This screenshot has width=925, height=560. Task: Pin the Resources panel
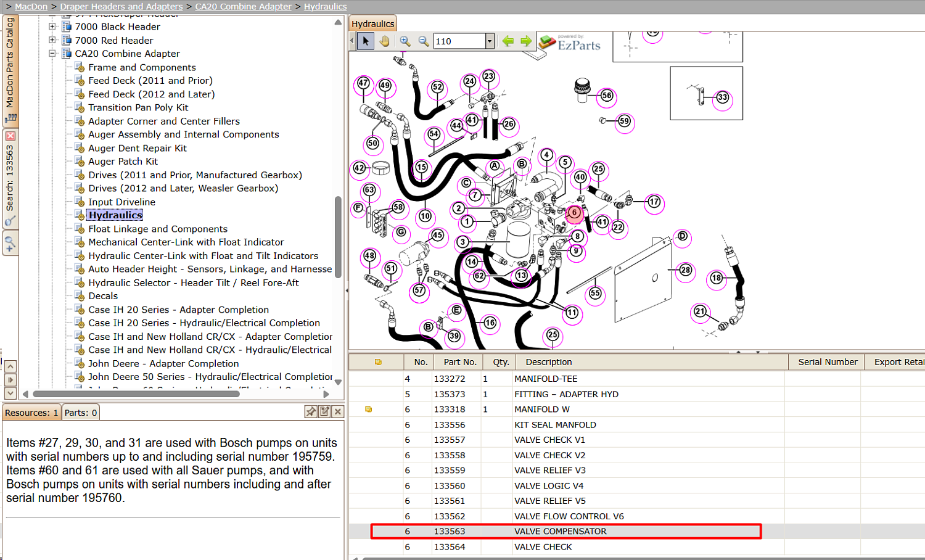tap(311, 412)
